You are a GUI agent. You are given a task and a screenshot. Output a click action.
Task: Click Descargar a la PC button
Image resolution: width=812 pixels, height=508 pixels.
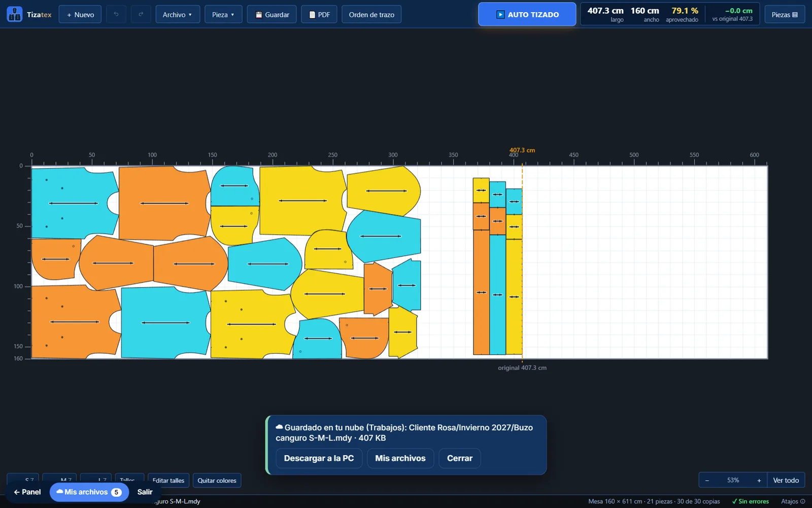point(319,458)
